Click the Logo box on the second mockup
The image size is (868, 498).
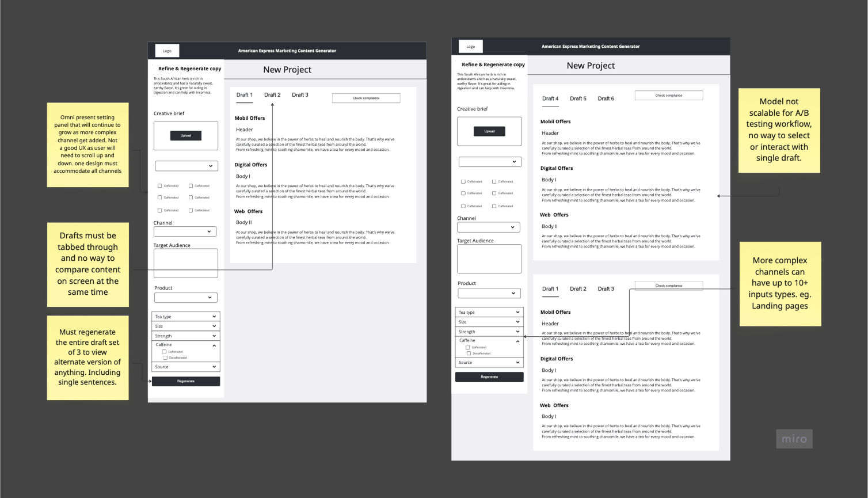click(x=470, y=46)
